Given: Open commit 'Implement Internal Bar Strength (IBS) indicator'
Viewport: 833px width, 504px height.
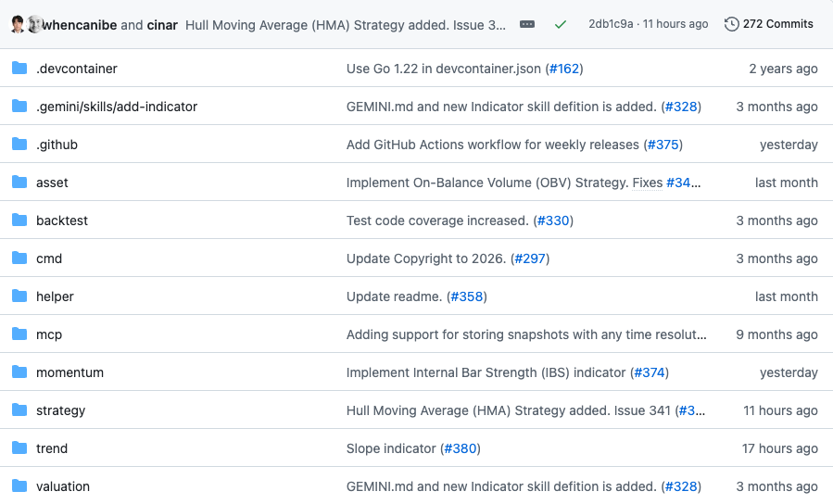Looking at the screenshot, I should [x=486, y=372].
